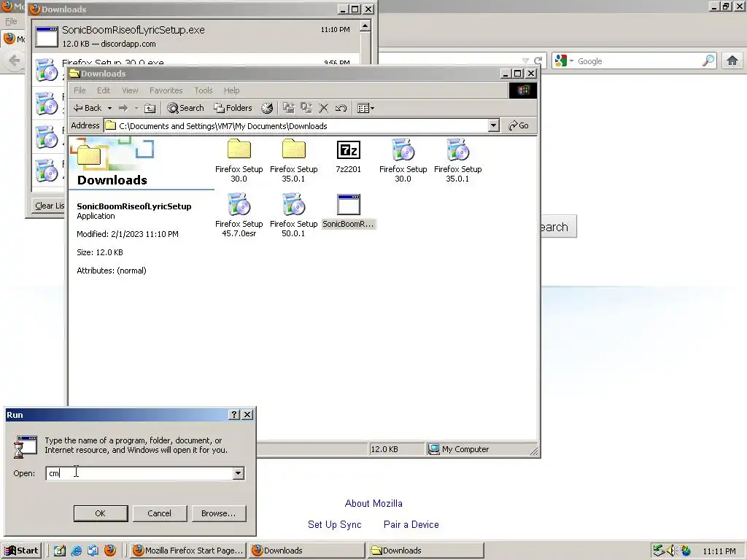Click the Run dialog help question mark
747x560 pixels.
pyautogui.click(x=234, y=415)
